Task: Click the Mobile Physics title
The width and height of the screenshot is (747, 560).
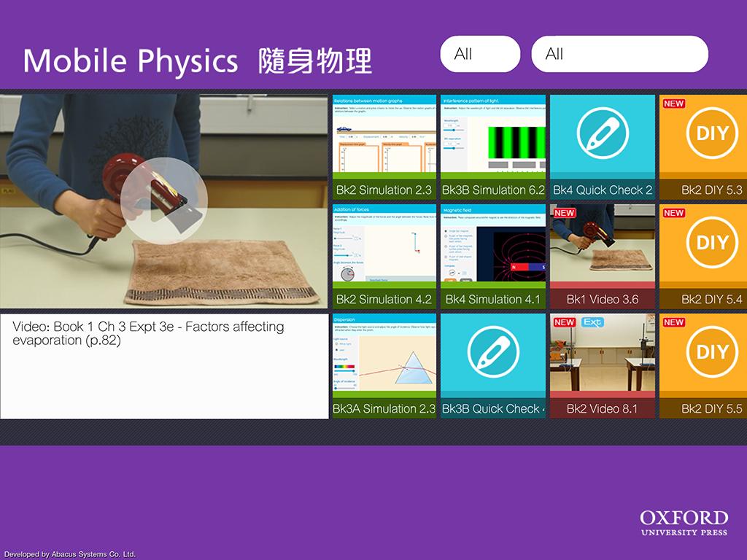Action: 197,61
